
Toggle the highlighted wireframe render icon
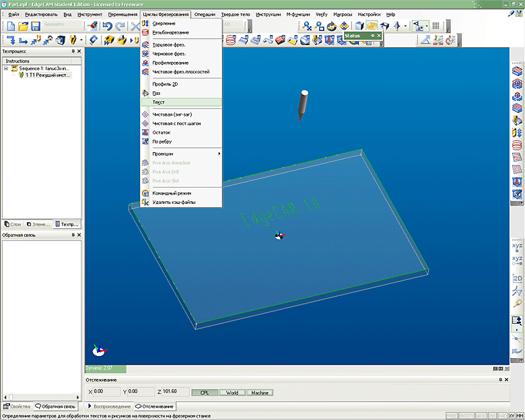click(x=372, y=26)
